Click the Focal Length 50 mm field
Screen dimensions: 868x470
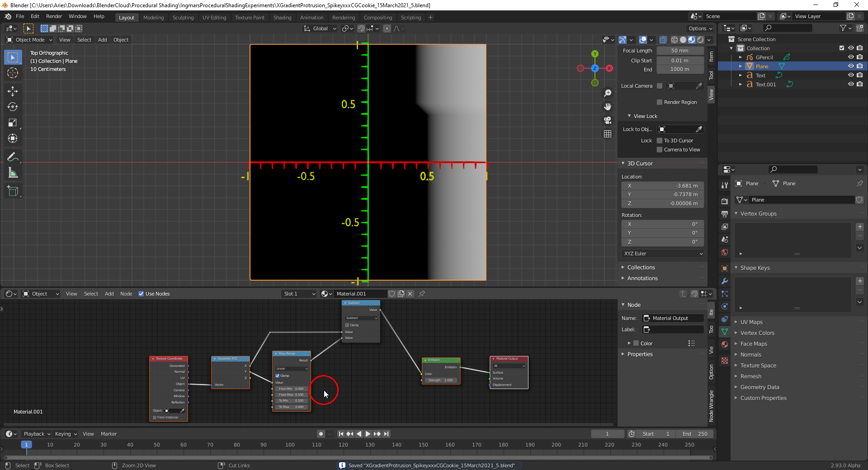(x=680, y=51)
